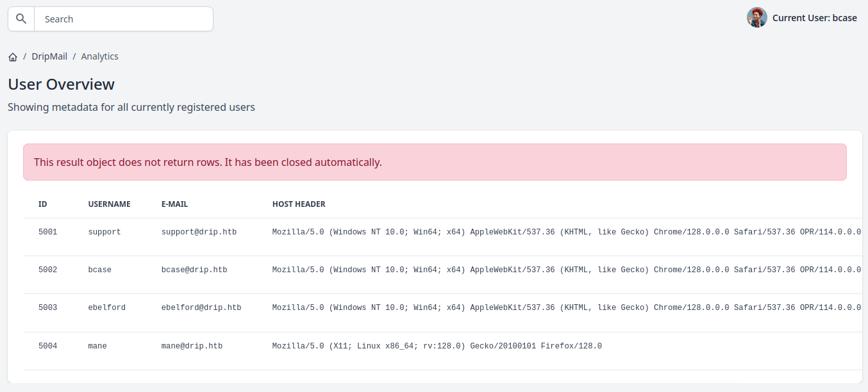This screenshot has width=868, height=392.
Task: Click the magnifying glass search icon
Action: [x=21, y=19]
